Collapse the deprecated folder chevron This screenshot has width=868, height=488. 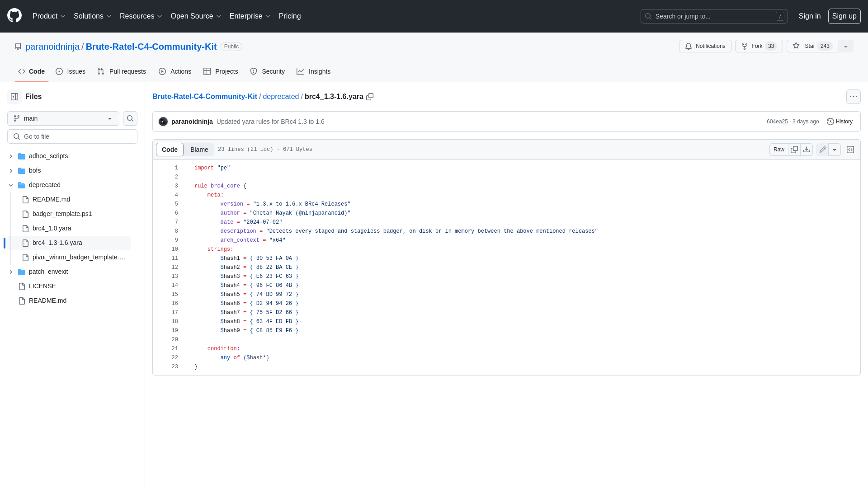tap(11, 185)
